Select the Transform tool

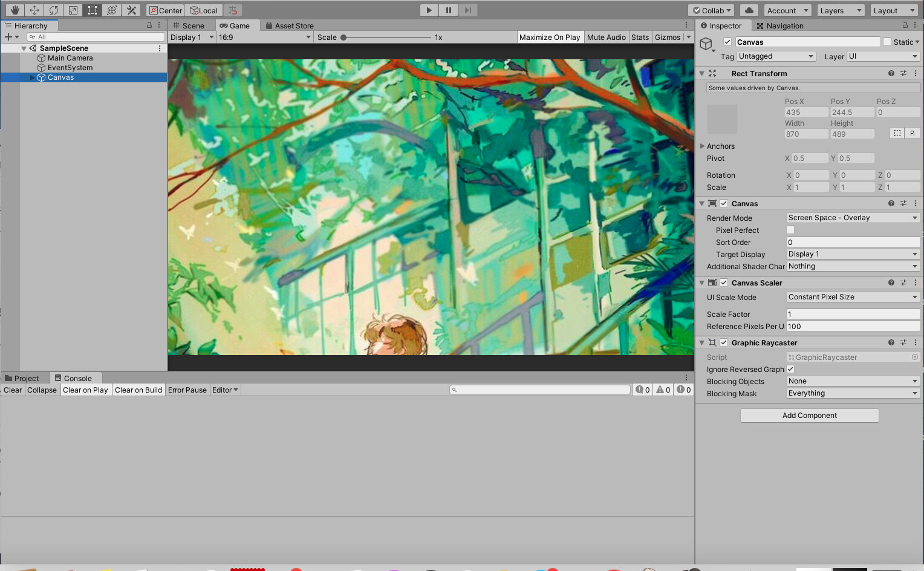tap(111, 10)
